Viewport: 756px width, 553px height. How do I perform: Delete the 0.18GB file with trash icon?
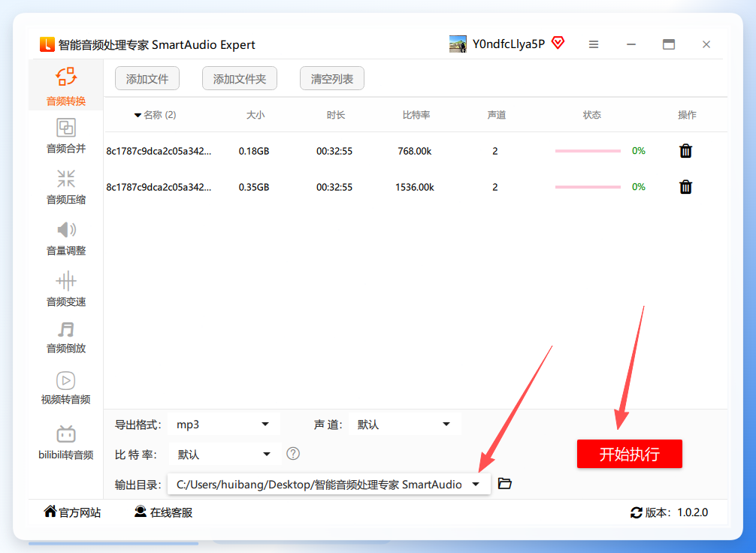[x=685, y=151]
